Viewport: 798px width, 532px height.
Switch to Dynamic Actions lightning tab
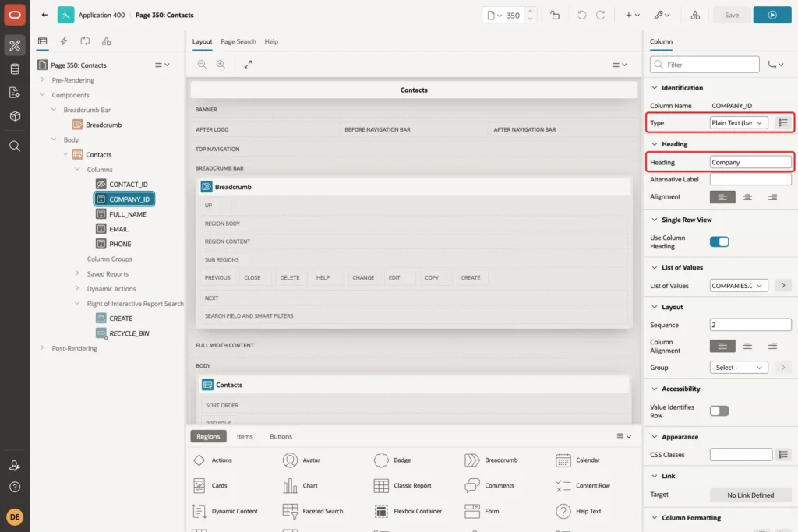(64, 41)
